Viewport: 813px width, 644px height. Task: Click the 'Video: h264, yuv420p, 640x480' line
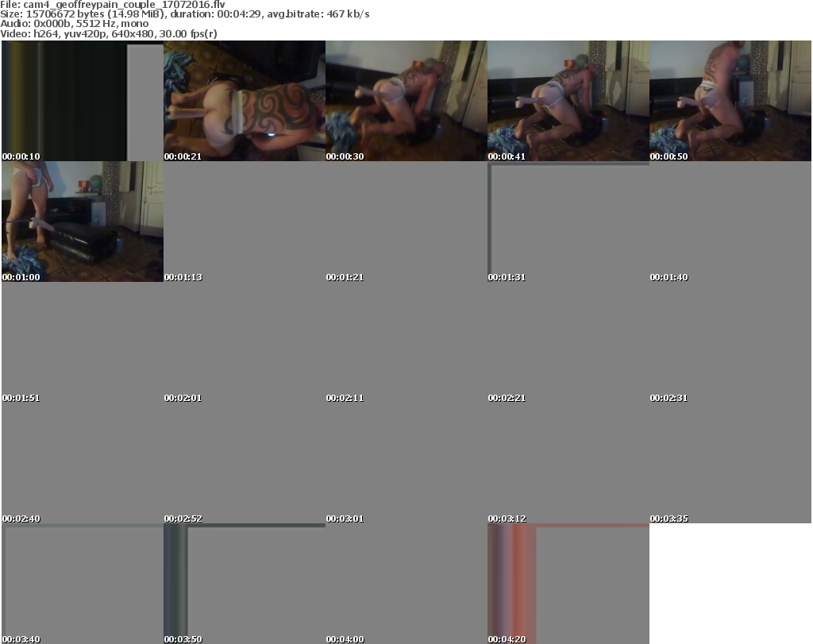[x=108, y=33]
